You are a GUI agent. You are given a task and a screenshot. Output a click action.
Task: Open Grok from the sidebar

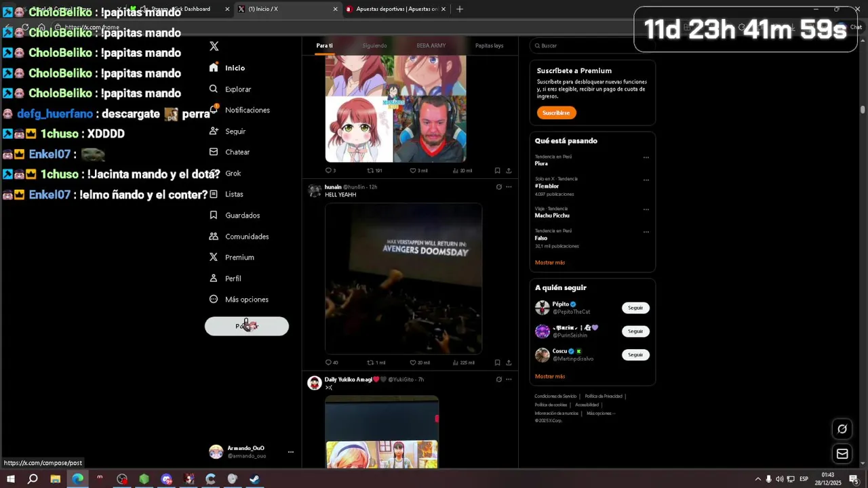pyautogui.click(x=225, y=173)
